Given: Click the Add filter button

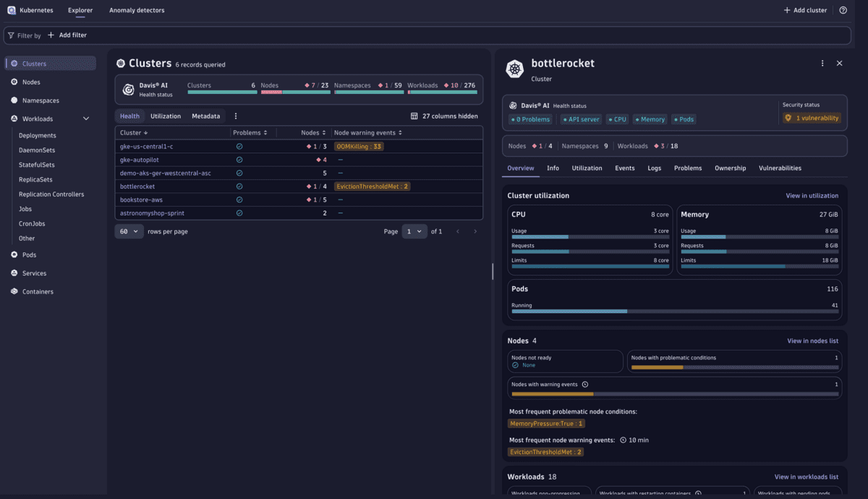Looking at the screenshot, I should pos(67,35).
